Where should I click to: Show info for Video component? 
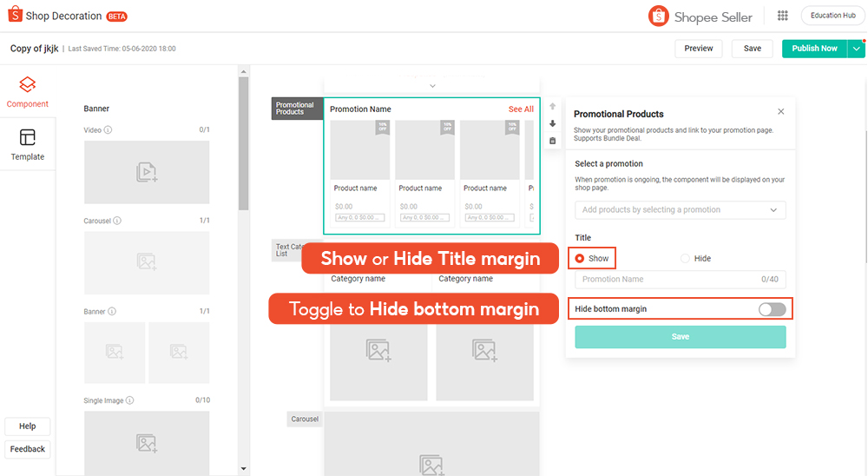click(108, 129)
